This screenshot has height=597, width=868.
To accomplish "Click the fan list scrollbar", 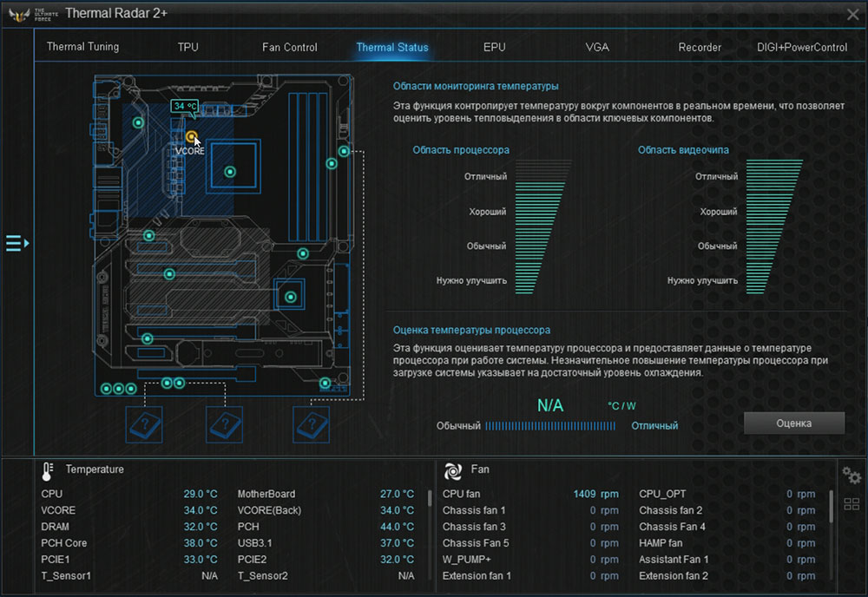I will [831, 506].
